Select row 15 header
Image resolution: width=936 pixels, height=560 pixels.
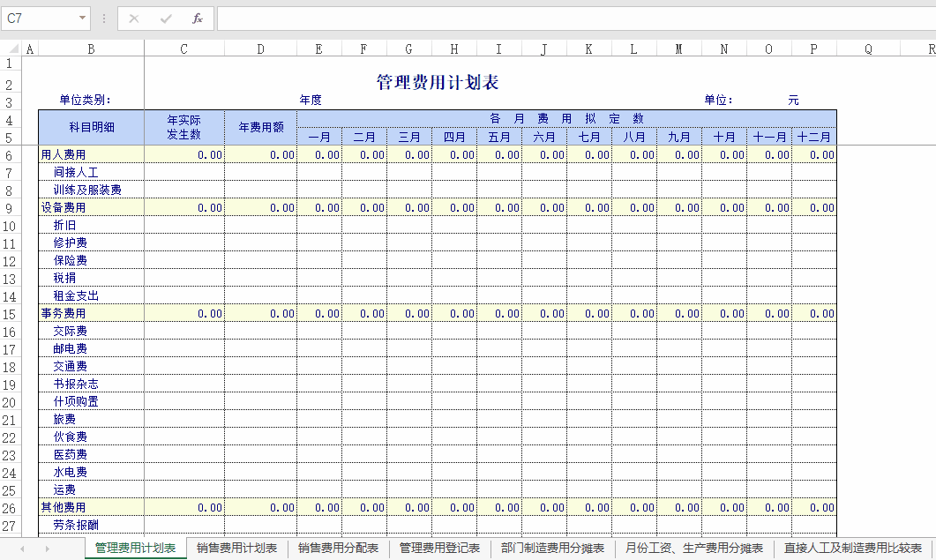point(9,314)
